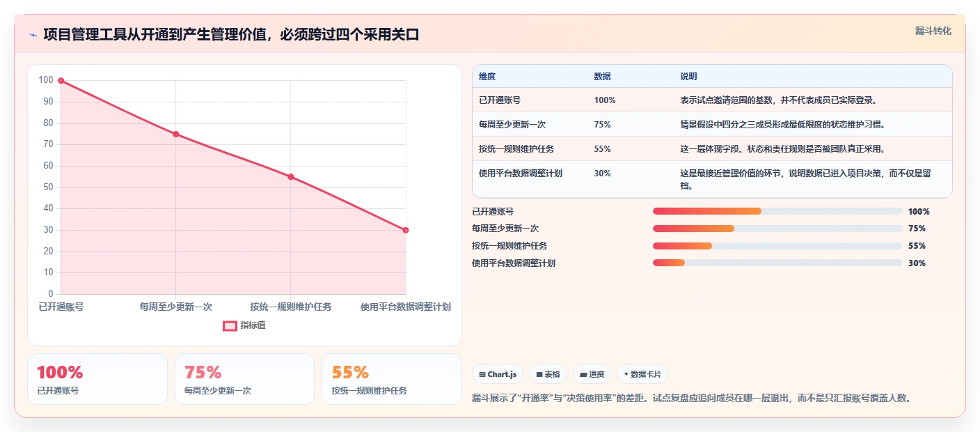Click the y-axis tick label 50
Viewport: 980px width, 432px height.
(48, 187)
